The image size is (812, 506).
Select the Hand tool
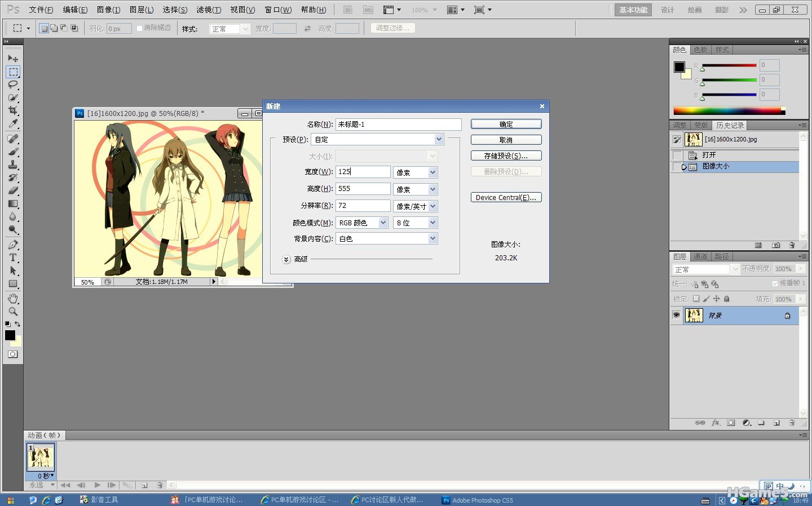coord(13,298)
